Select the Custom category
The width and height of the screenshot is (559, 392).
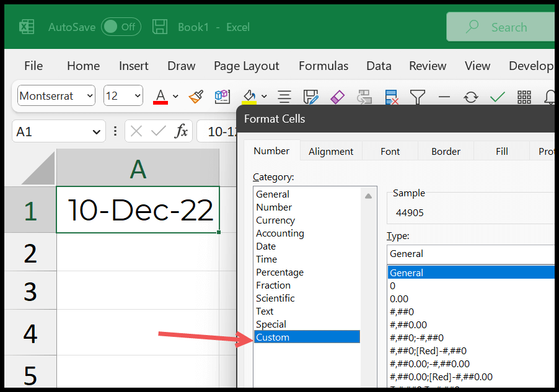click(x=307, y=337)
